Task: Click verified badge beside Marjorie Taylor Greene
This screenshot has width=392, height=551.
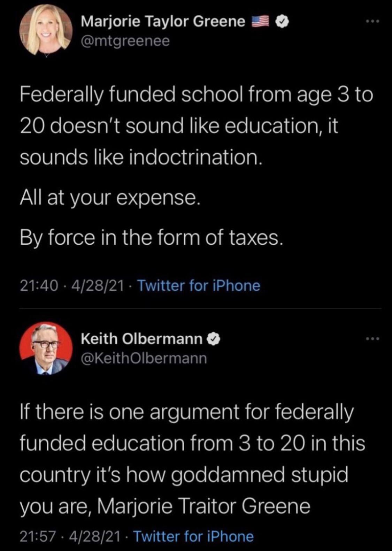Action: (282, 22)
